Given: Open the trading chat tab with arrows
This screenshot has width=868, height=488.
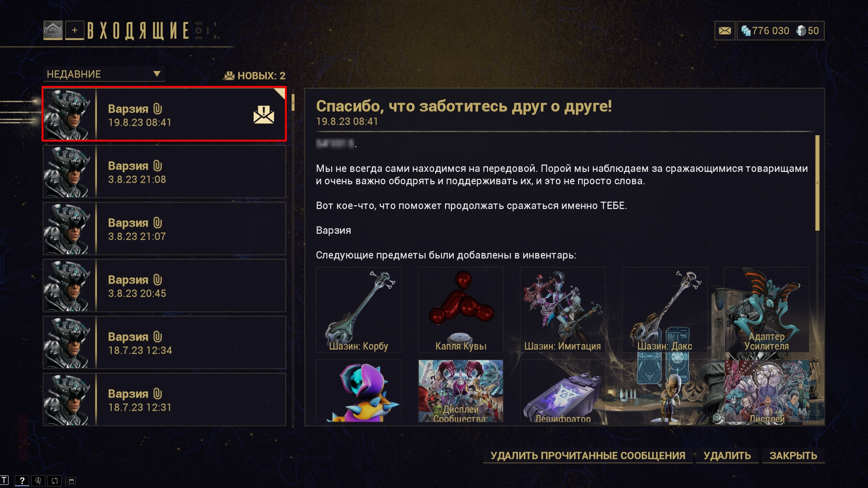Looking at the screenshot, I should (x=55, y=481).
